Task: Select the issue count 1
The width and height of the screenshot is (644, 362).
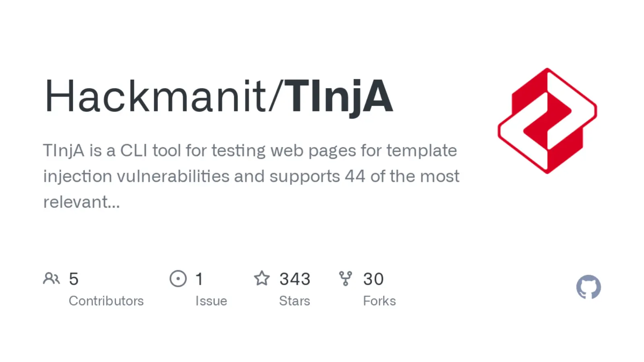Action: coord(199,279)
